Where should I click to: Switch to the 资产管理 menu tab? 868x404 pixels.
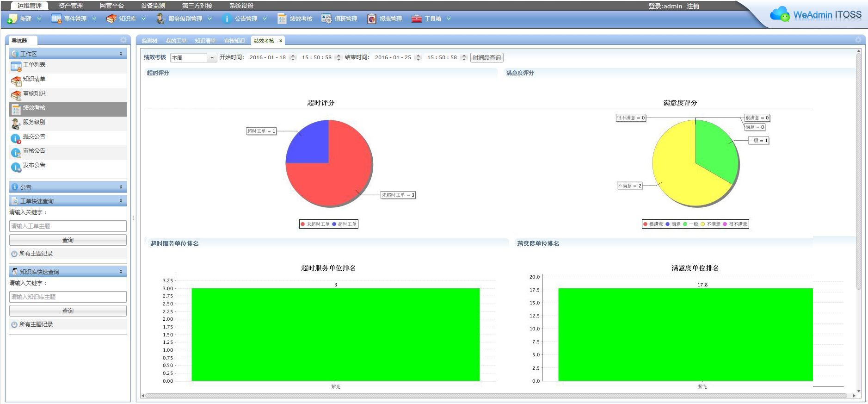click(x=70, y=6)
